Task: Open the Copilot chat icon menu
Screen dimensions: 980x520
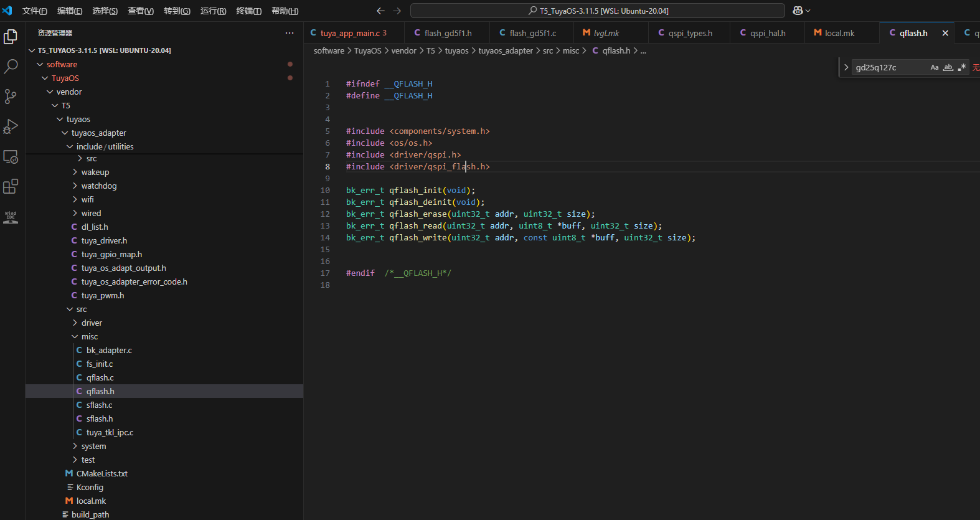Action: pyautogui.click(x=801, y=11)
